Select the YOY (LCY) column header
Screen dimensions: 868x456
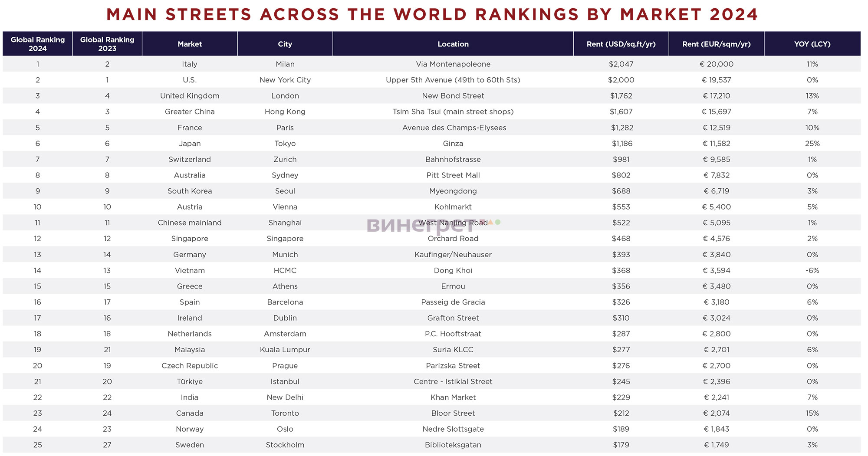[812, 44]
